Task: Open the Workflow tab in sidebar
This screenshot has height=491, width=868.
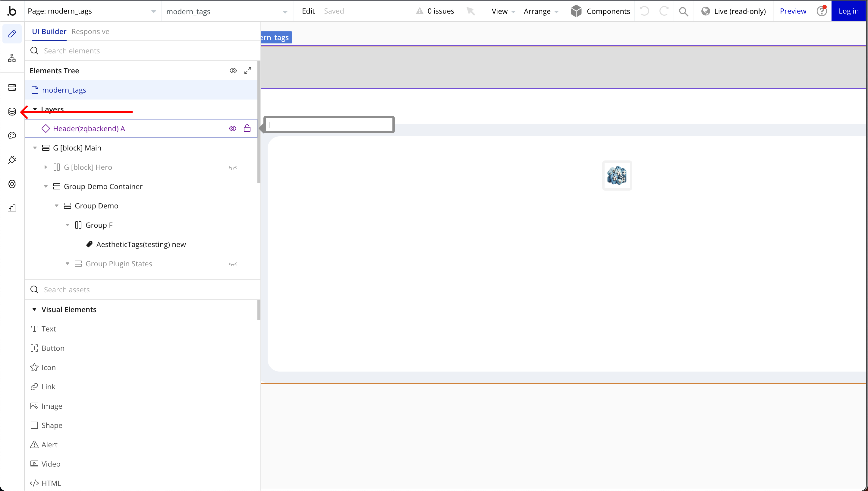Action: (12, 58)
